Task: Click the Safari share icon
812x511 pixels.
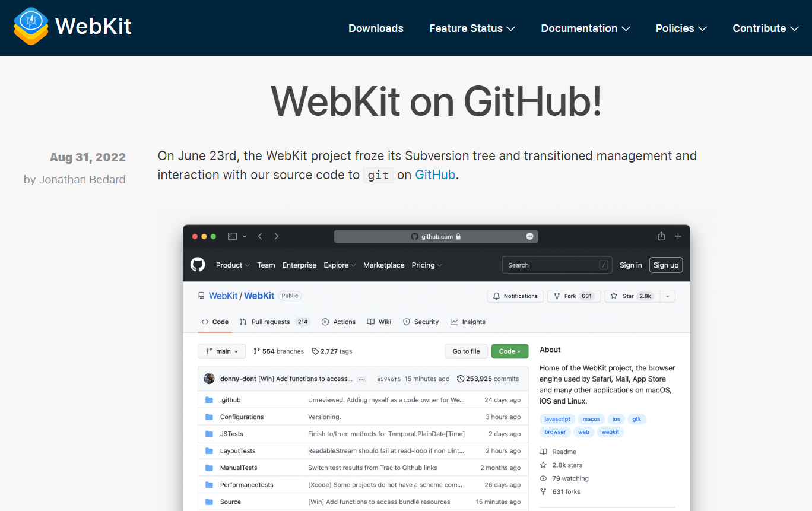Action: tap(661, 236)
